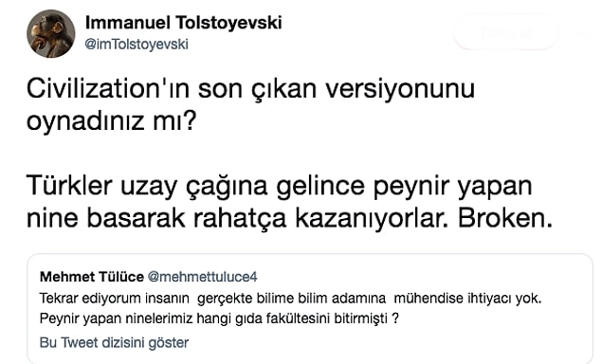Click the words peynir yapan in the main tweet
602x364 pixels.
[452, 188]
